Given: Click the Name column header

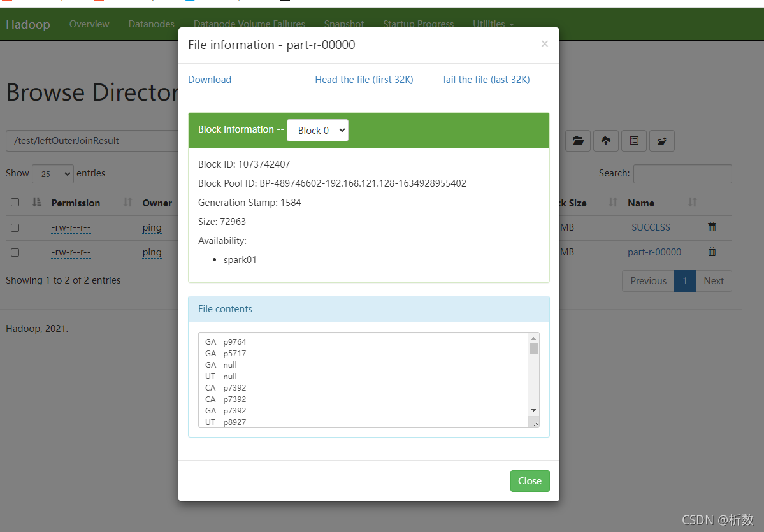Looking at the screenshot, I should [x=641, y=203].
